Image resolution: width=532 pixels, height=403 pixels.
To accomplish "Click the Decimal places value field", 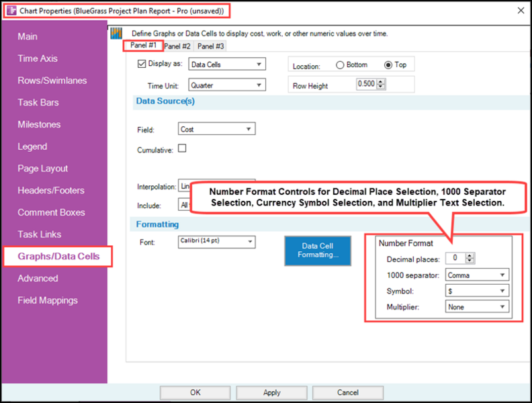I will pos(455,258).
